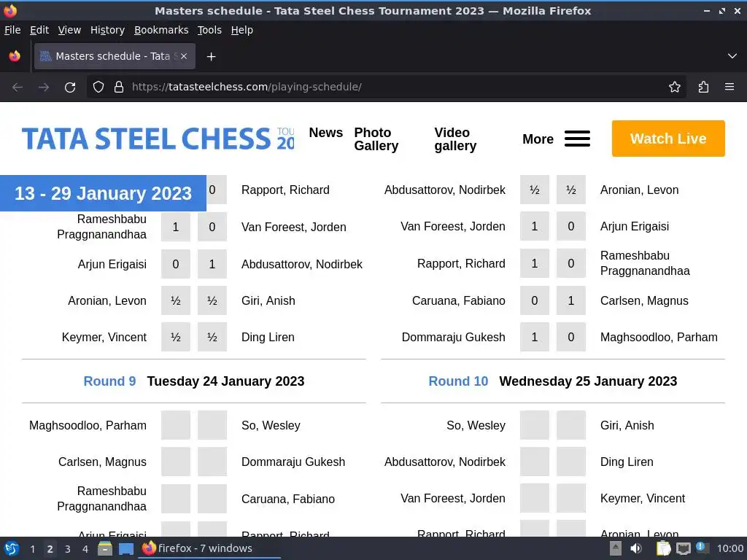Reload the current page
Image resolution: width=747 pixels, height=560 pixels.
(70, 87)
